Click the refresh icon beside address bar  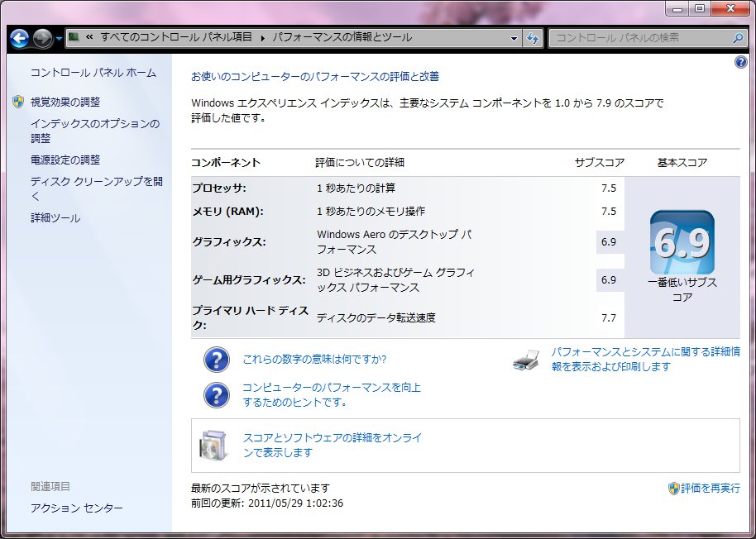tap(534, 38)
